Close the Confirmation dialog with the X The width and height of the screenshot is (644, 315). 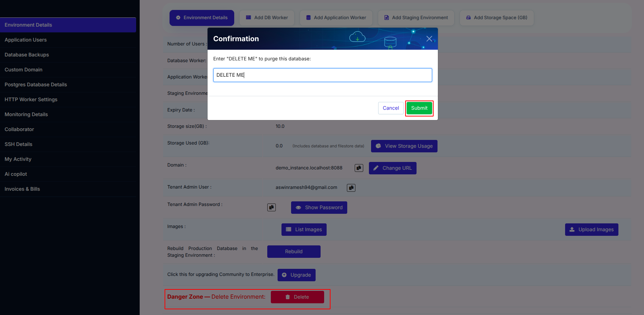(429, 39)
